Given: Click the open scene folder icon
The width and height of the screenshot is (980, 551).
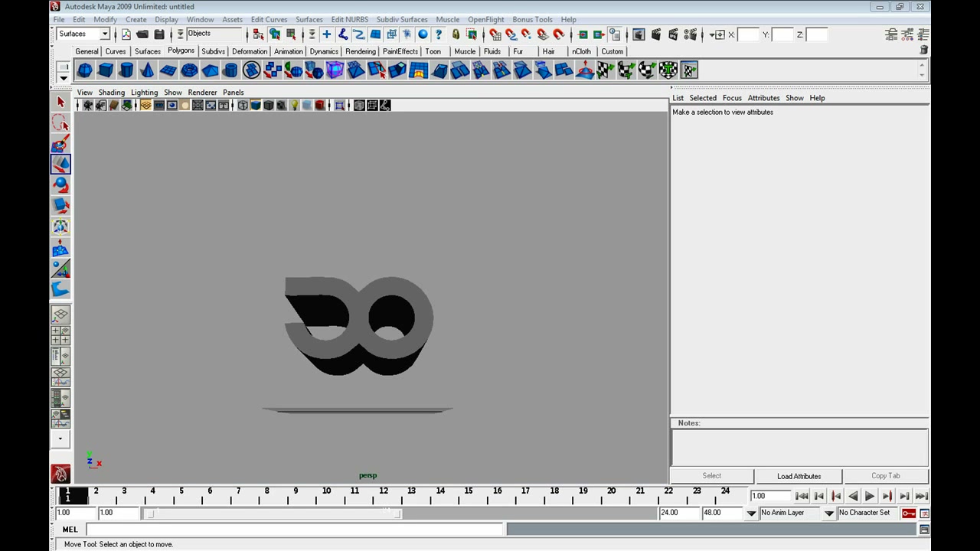Looking at the screenshot, I should [142, 34].
